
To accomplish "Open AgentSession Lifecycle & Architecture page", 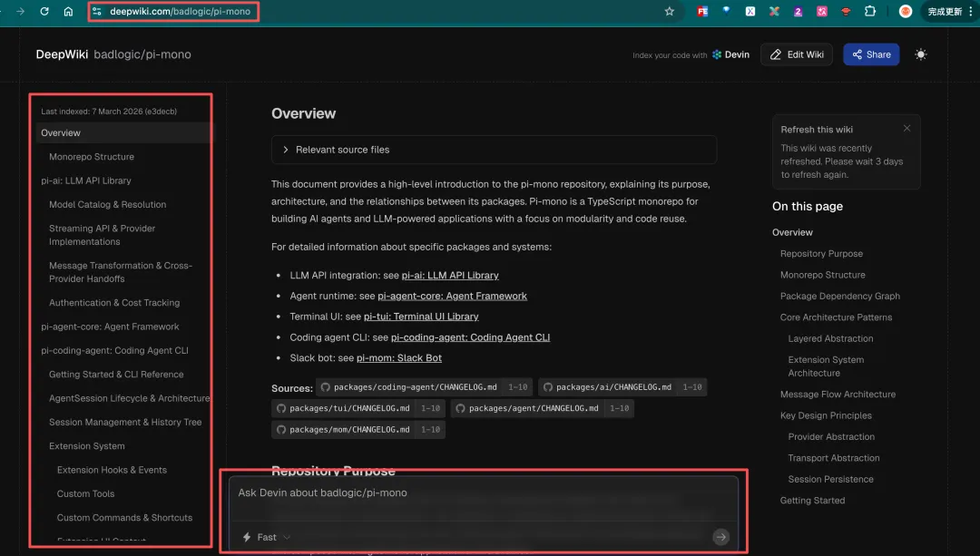I will click(130, 398).
